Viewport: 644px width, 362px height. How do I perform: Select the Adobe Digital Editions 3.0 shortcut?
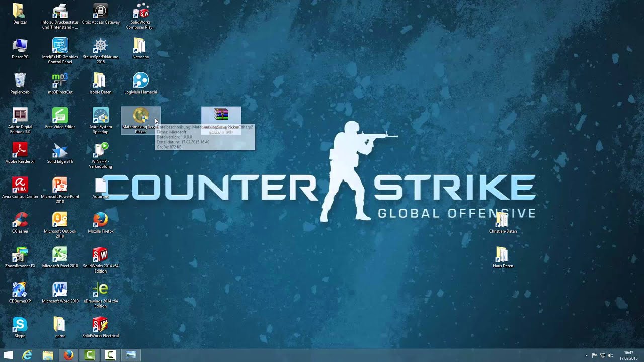20,121
